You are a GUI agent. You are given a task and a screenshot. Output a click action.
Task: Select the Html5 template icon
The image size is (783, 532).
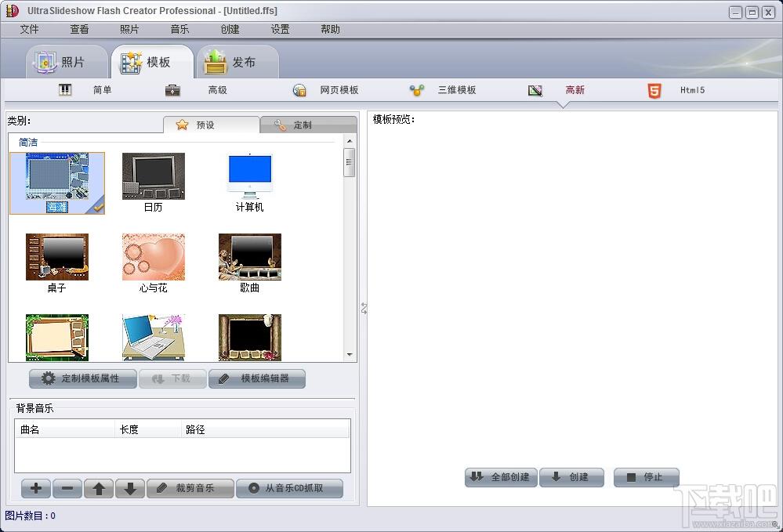coord(654,90)
